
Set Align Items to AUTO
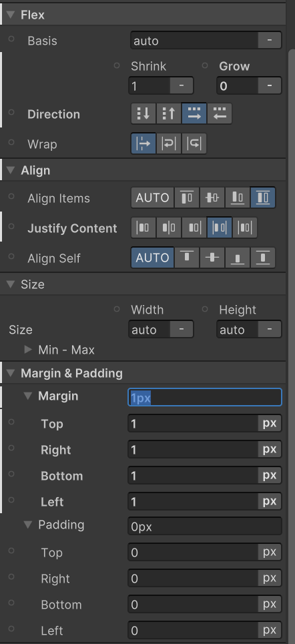coord(152,198)
